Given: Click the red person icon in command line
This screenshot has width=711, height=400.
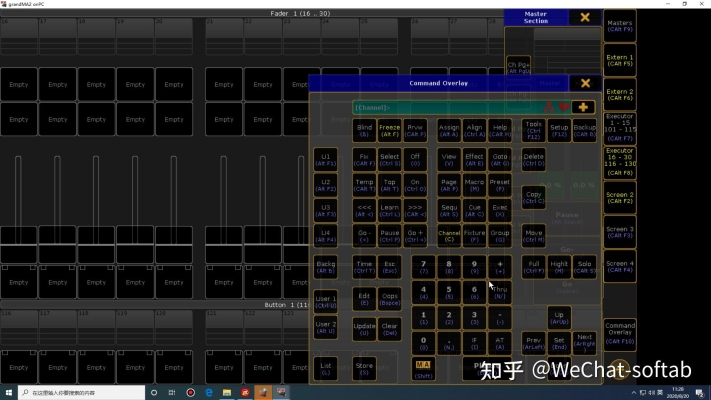Looking at the screenshot, I should 548,107.
